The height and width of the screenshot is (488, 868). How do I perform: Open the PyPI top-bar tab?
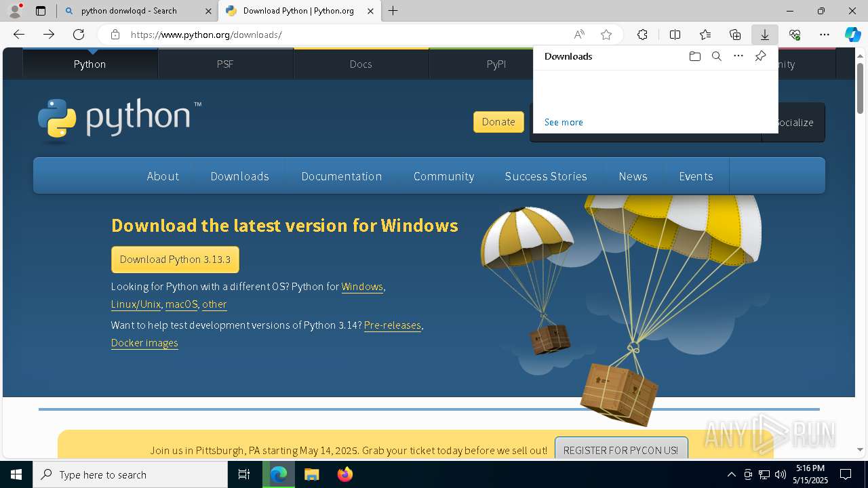point(496,64)
